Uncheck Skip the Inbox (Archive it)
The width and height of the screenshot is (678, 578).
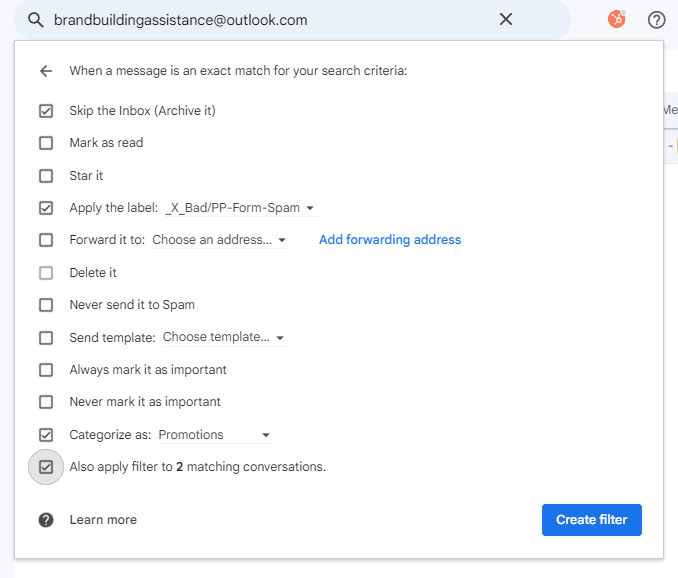click(x=46, y=111)
